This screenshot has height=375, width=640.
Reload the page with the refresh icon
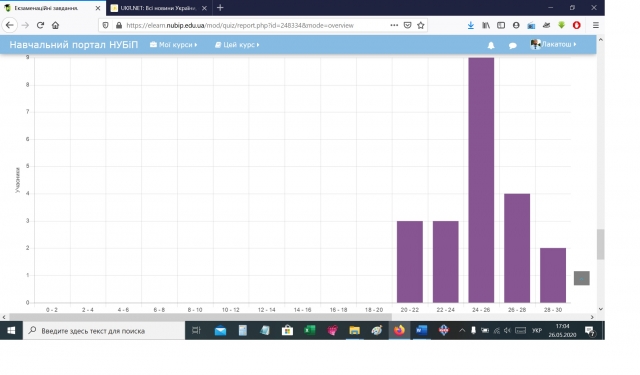pyautogui.click(x=40, y=25)
